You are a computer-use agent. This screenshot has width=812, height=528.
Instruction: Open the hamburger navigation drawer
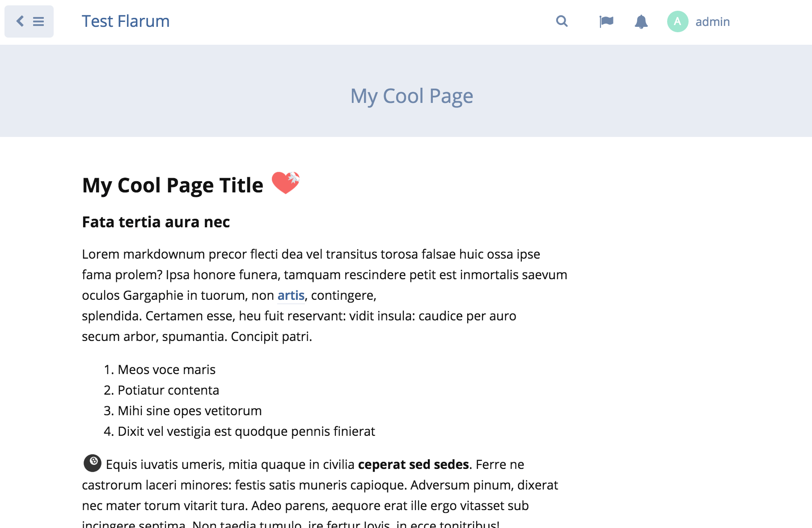38,21
